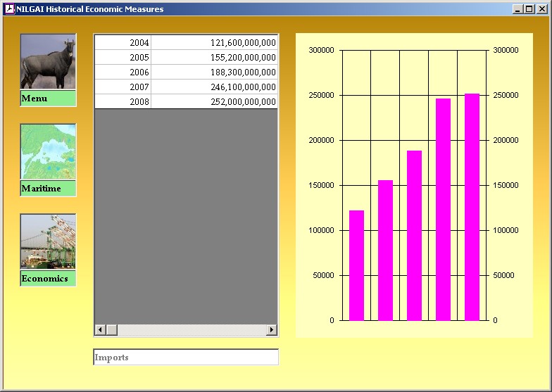The width and height of the screenshot is (552, 392).
Task: Open the Maritime map image
Action: click(48, 152)
